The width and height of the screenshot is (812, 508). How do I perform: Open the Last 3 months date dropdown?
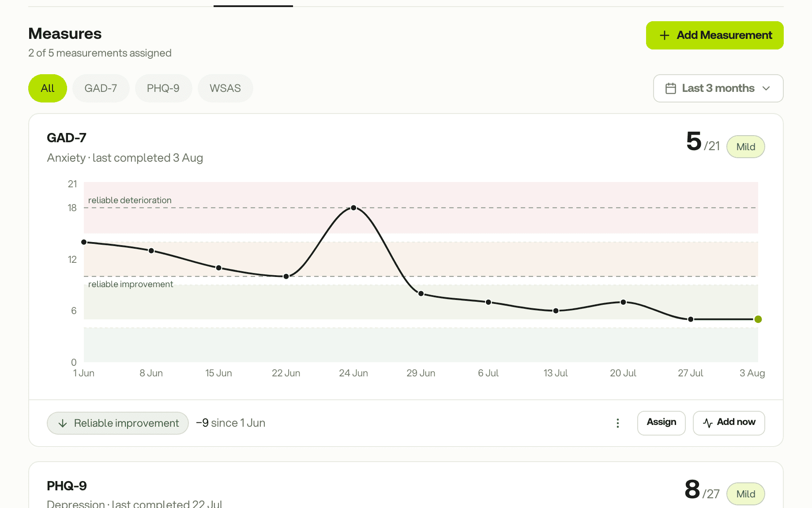(x=718, y=88)
